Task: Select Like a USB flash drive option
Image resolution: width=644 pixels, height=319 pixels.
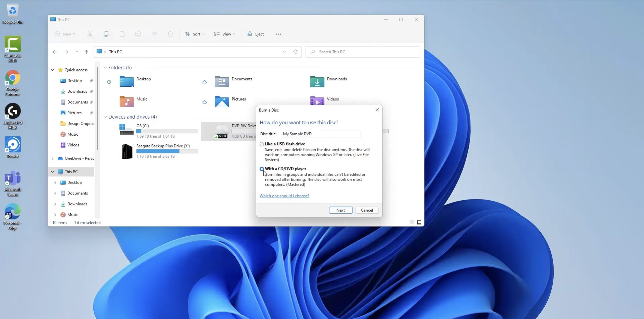Action: coord(262,144)
